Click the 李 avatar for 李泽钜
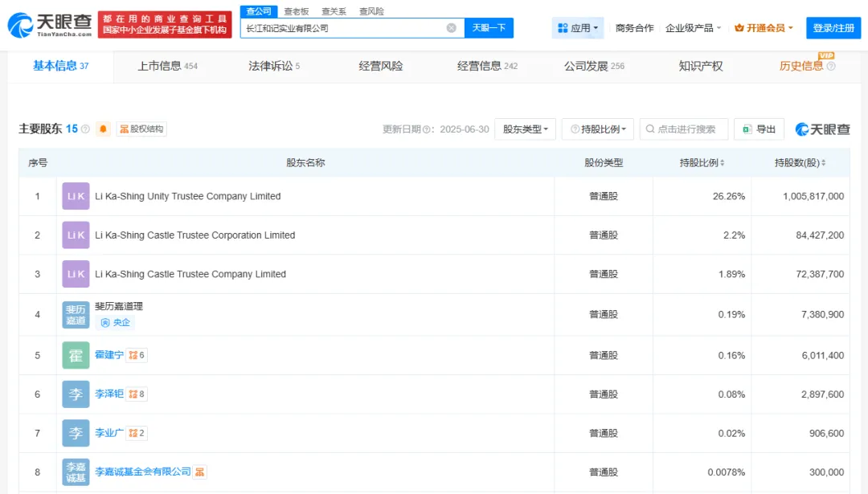 coord(76,394)
